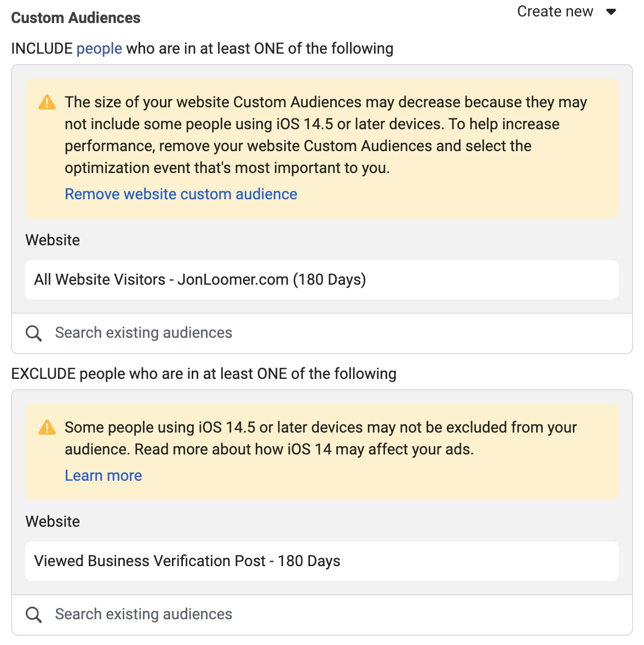Click the EXCLUDE section heading text
This screenshot has width=644, height=645.
pyautogui.click(x=204, y=374)
